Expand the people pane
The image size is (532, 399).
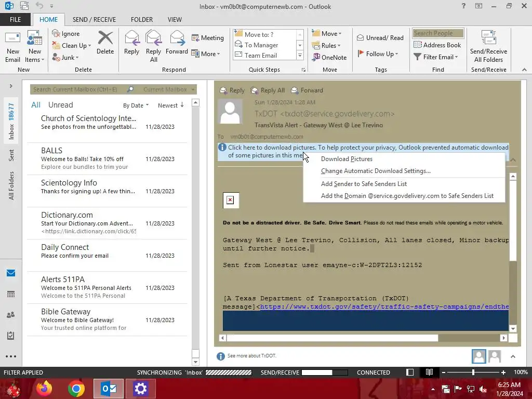513,356
